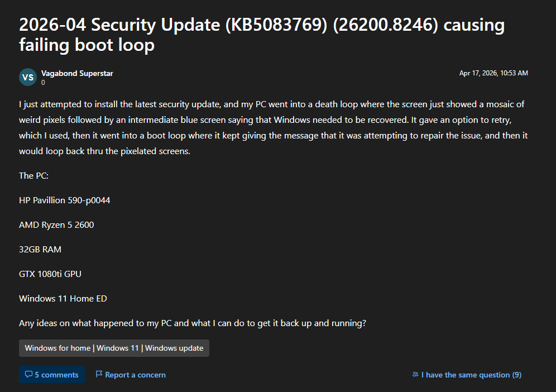Click the speech bubble comments icon
The width and height of the screenshot is (556, 392).
coord(28,375)
